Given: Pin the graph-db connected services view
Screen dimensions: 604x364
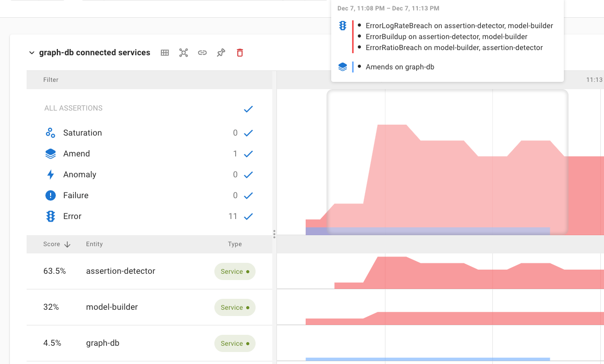Looking at the screenshot, I should tap(221, 52).
